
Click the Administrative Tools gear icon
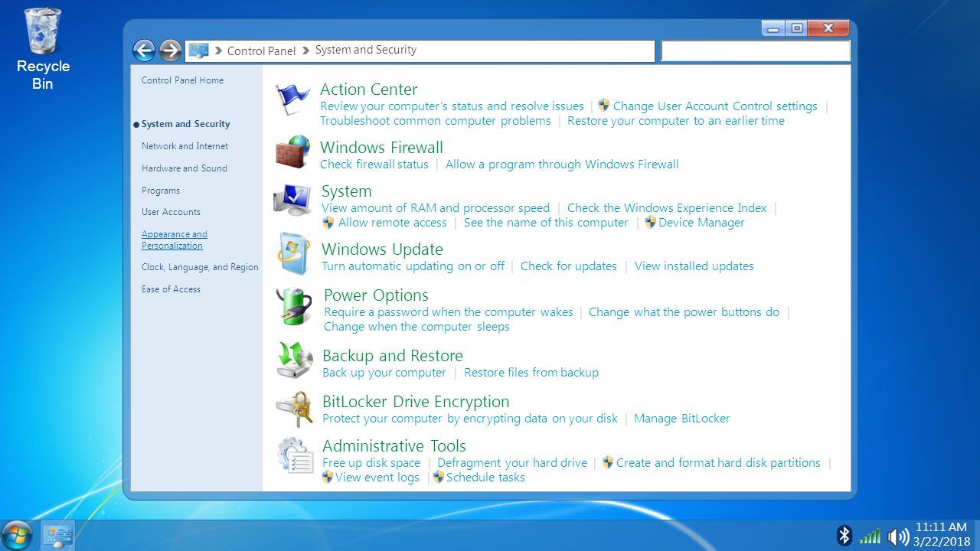pos(296,455)
